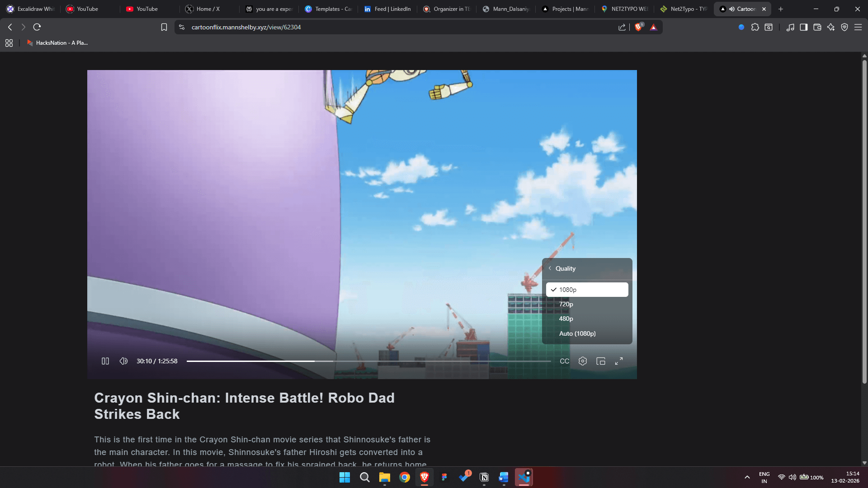Toggle closed captions CC button
Screen dimensions: 868x488
564,361
